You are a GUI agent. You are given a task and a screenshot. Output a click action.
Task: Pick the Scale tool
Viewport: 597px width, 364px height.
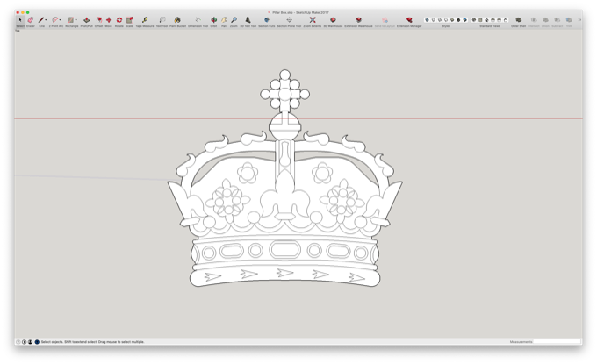pyautogui.click(x=129, y=20)
